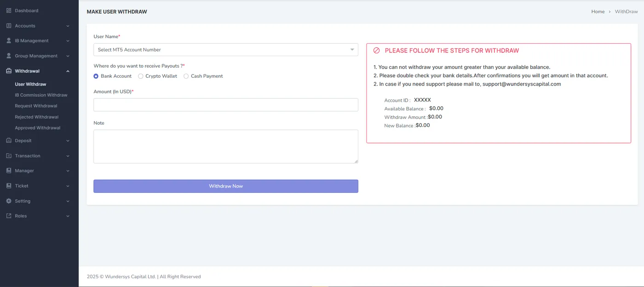
Task: Click the IB Management person icon
Action: (9, 40)
